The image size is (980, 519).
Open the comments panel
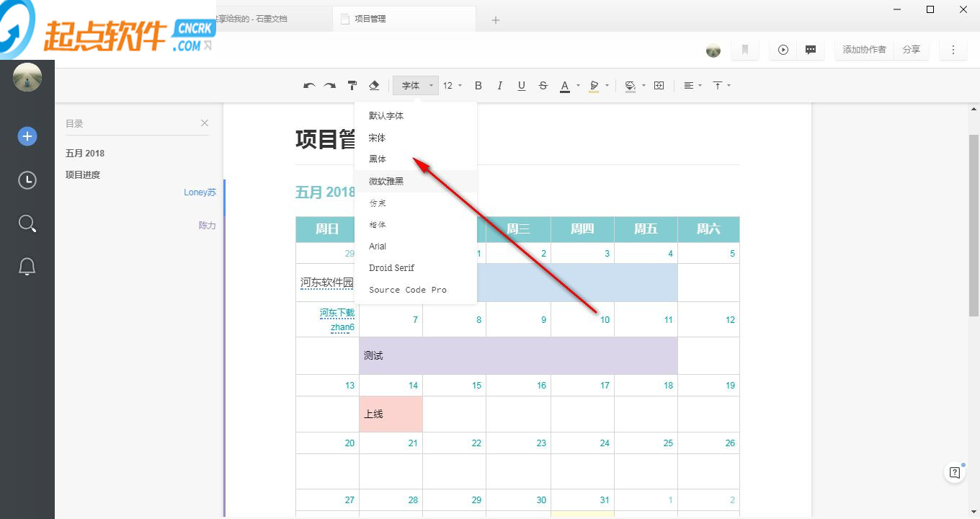811,50
